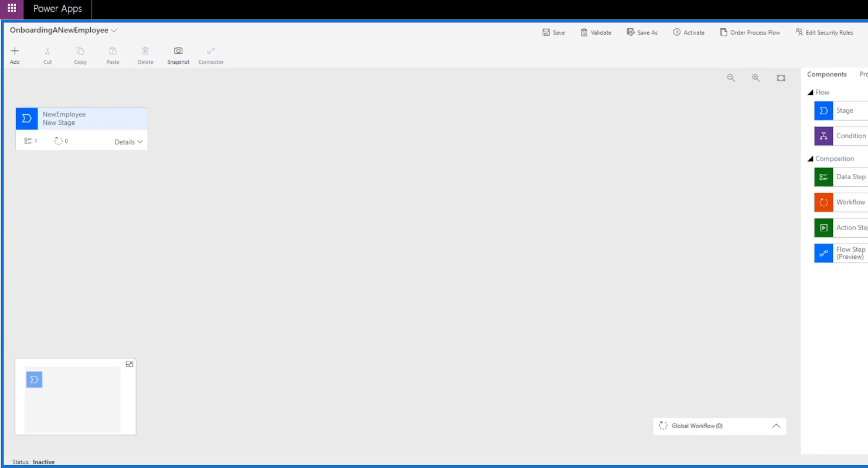The width and height of the screenshot is (868, 468).
Task: Copy the selected component
Action: click(80, 56)
